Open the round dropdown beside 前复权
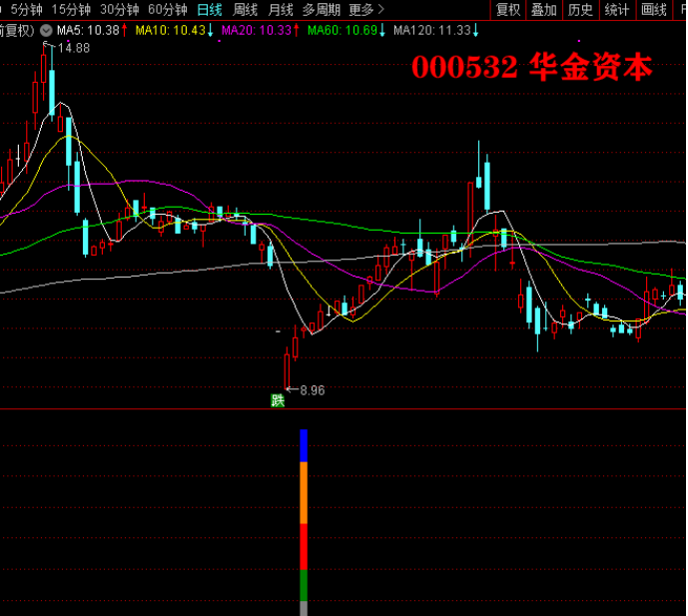Image resolution: width=688 pixels, height=616 pixels. pyautogui.click(x=46, y=30)
